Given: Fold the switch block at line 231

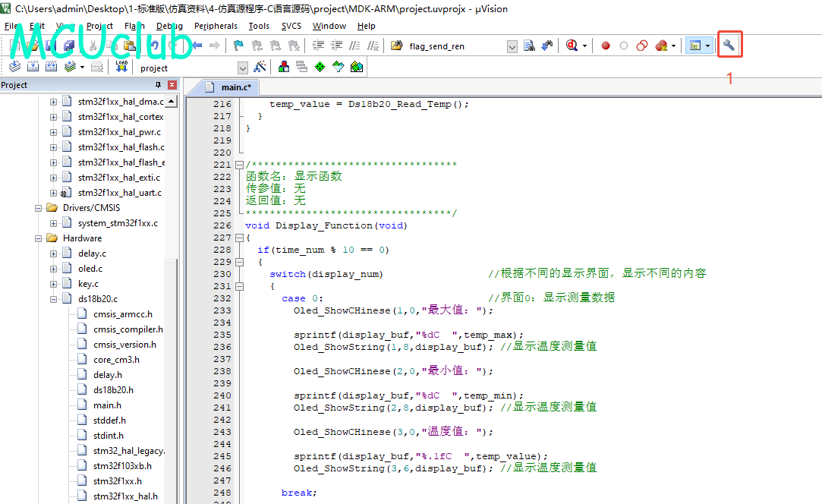Looking at the screenshot, I should click(x=239, y=286).
